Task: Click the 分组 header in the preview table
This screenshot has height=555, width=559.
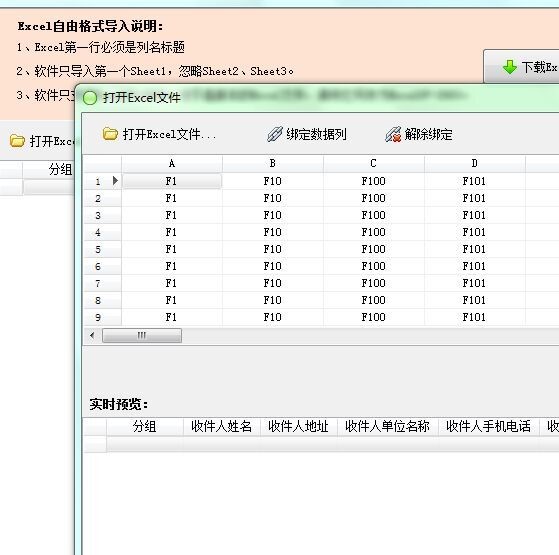Action: click(145, 426)
